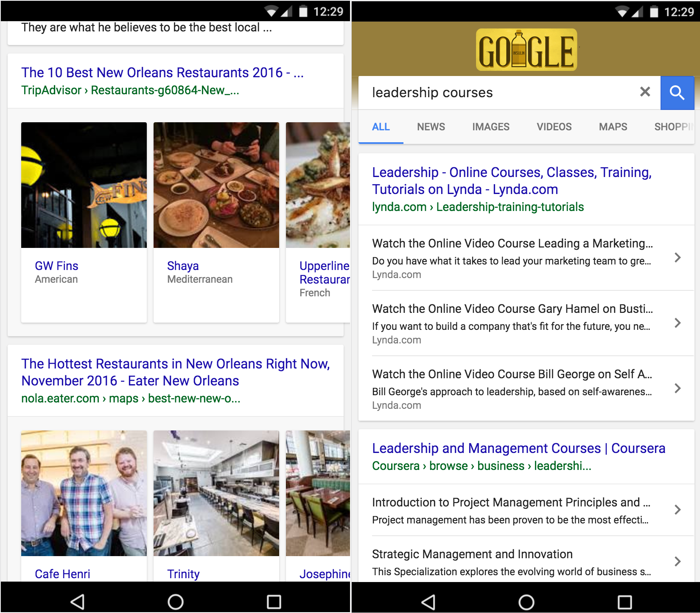
Task: Open The 10 Best New Orleans Restaurants link
Action: 162,73
